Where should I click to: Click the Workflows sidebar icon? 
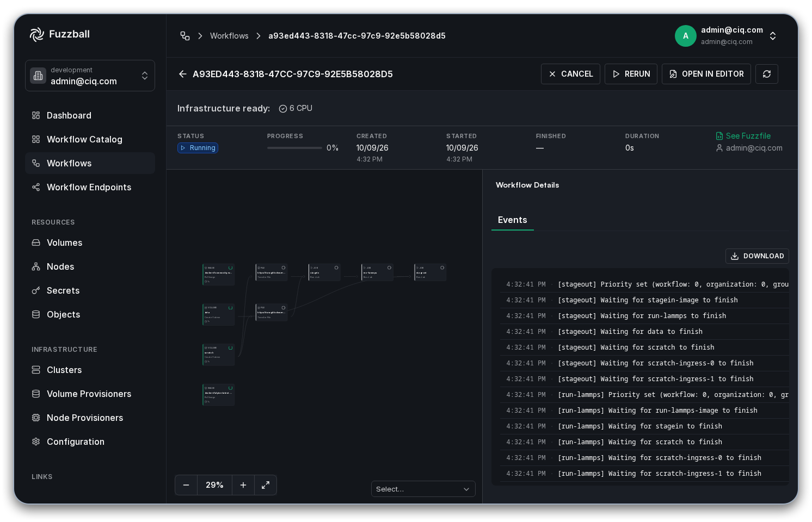point(36,163)
